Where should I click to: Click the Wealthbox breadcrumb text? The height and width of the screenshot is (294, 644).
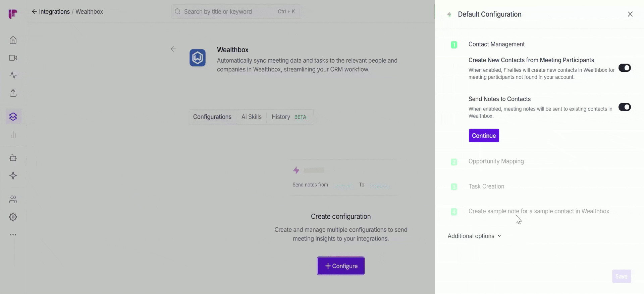tap(89, 12)
